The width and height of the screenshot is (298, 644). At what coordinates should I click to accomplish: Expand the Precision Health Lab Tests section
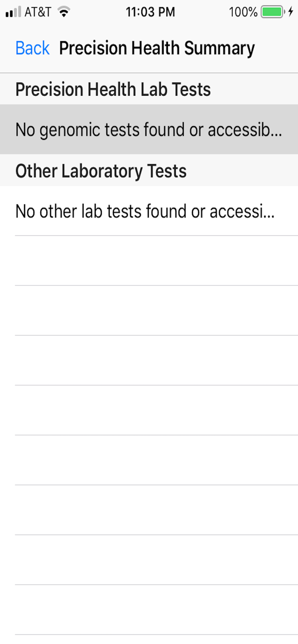(x=113, y=89)
